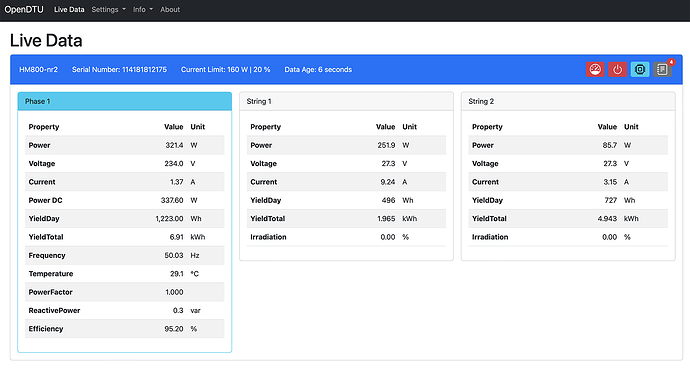This screenshot has height=377, width=690.
Task: Expand the Info dropdown menu
Action: coord(143,9)
